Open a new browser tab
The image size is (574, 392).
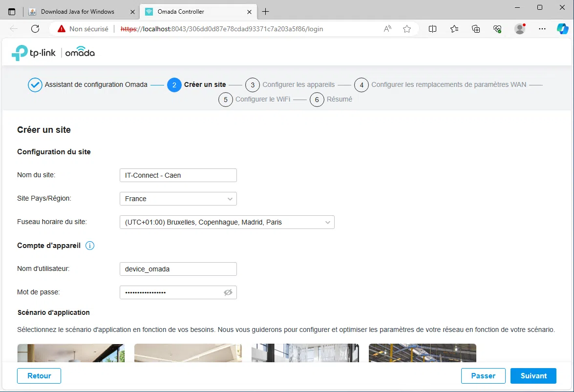(265, 12)
